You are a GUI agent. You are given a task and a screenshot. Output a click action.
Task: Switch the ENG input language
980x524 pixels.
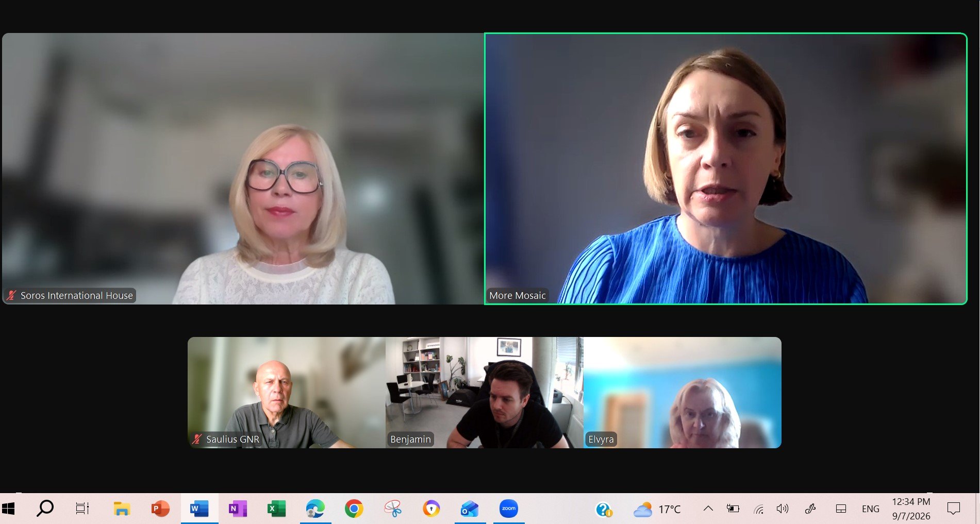[x=871, y=509]
